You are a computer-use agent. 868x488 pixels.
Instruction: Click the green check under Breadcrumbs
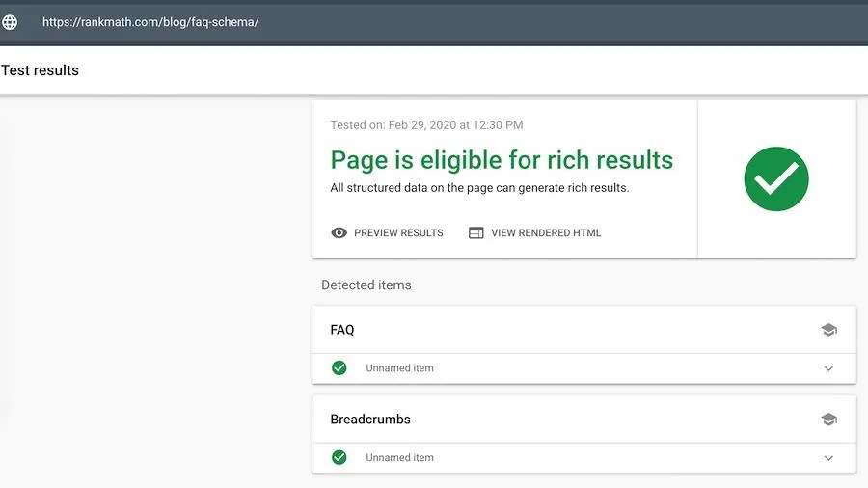tap(339, 457)
